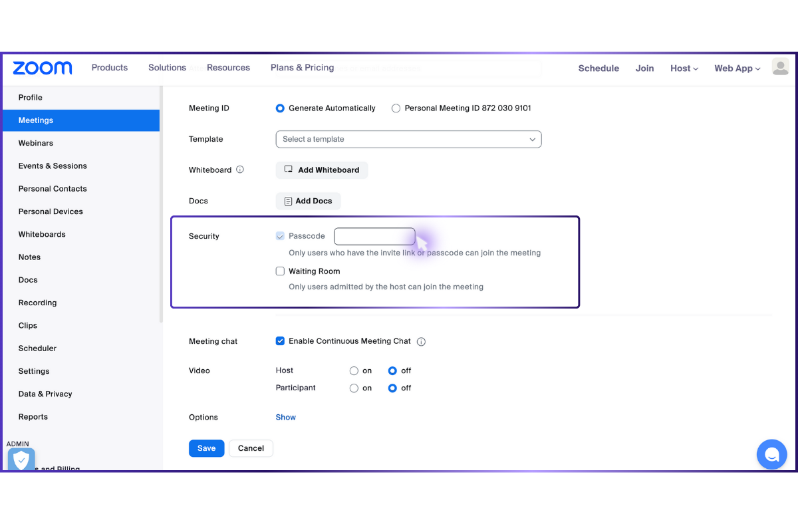Screen dimensions: 798x532
Task: Save the meeting settings
Action: [x=206, y=448]
